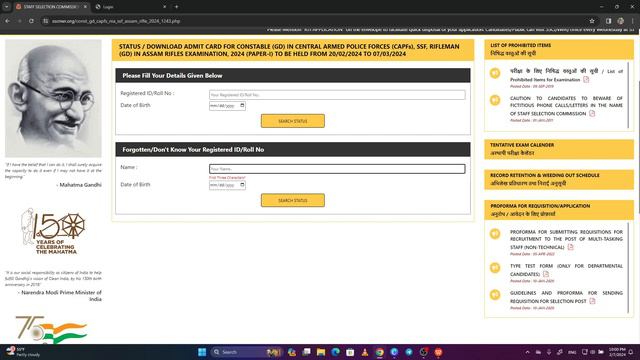View site information icon in address bar
Viewport: 640px width, 360px height.
coord(46,21)
